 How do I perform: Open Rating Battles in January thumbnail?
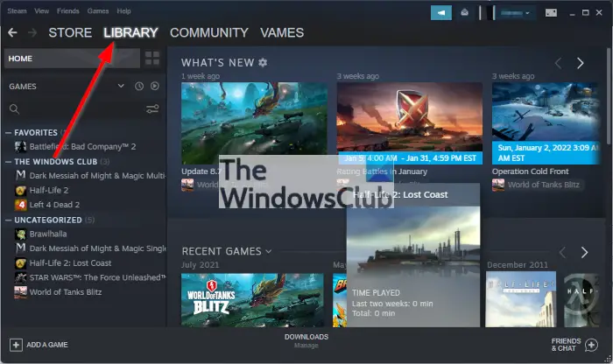409,123
